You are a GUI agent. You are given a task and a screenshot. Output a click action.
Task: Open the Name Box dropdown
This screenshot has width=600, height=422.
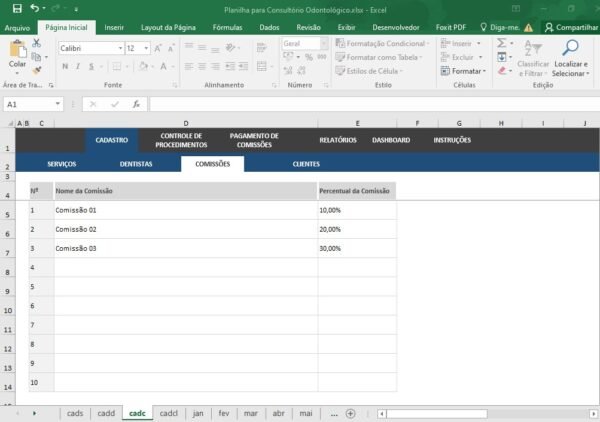point(57,104)
